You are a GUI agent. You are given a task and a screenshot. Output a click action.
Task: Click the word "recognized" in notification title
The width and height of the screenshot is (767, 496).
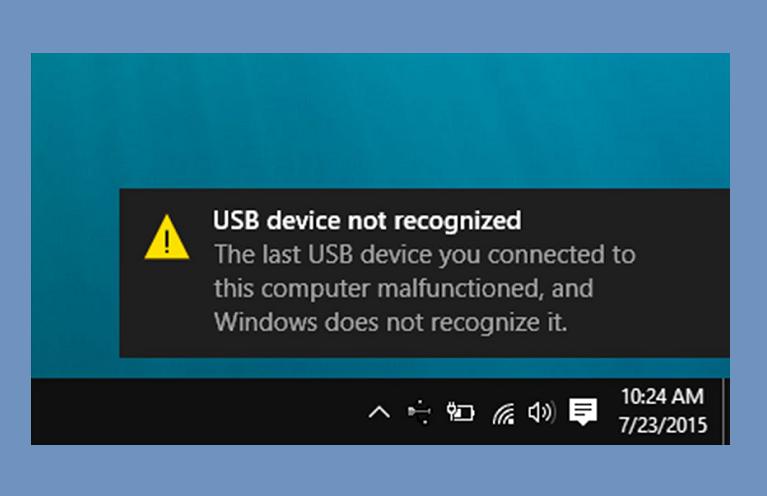click(x=457, y=222)
